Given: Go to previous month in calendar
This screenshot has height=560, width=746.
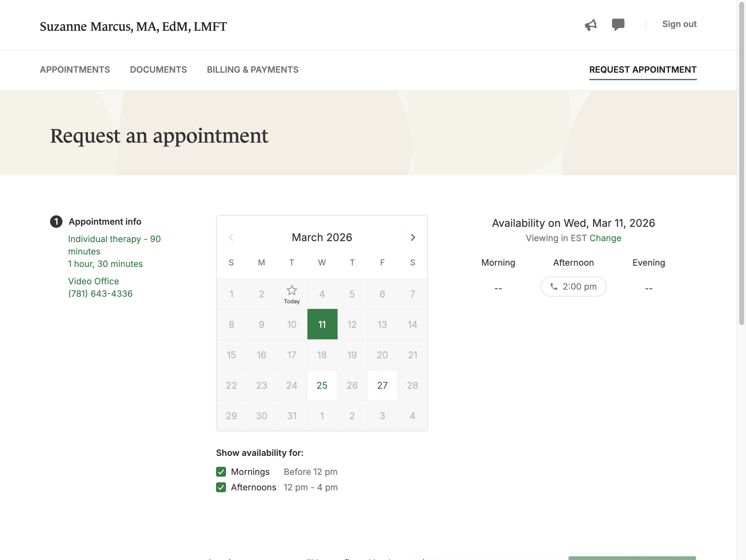Looking at the screenshot, I should coord(231,237).
